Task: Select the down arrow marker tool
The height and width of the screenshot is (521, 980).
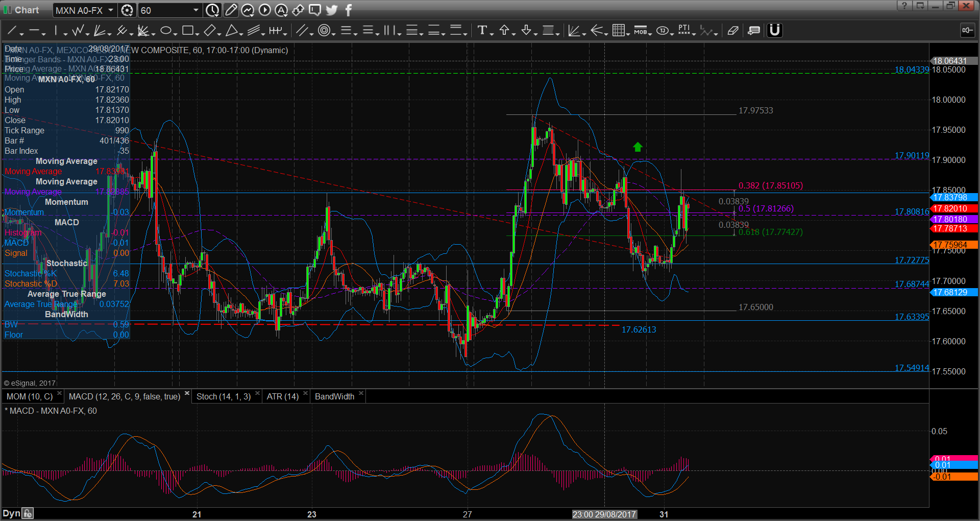Action: point(526,31)
